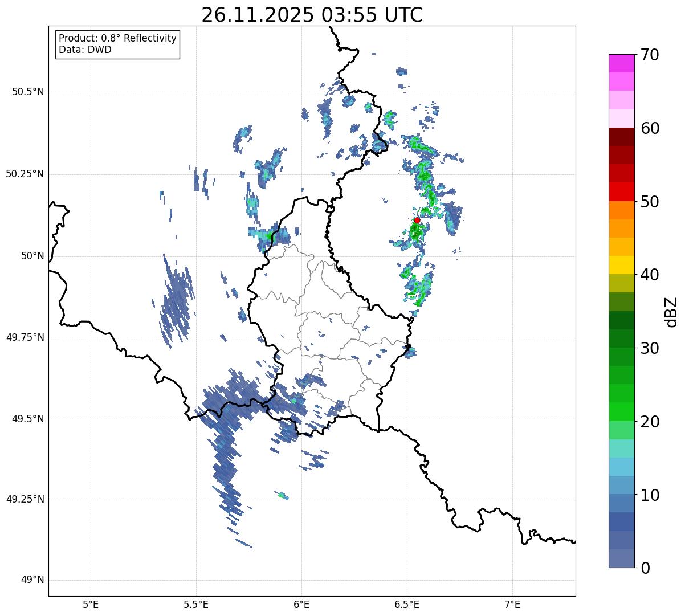Click the colorbar's 40 tick label
This screenshot has width=685, height=616.
point(650,275)
